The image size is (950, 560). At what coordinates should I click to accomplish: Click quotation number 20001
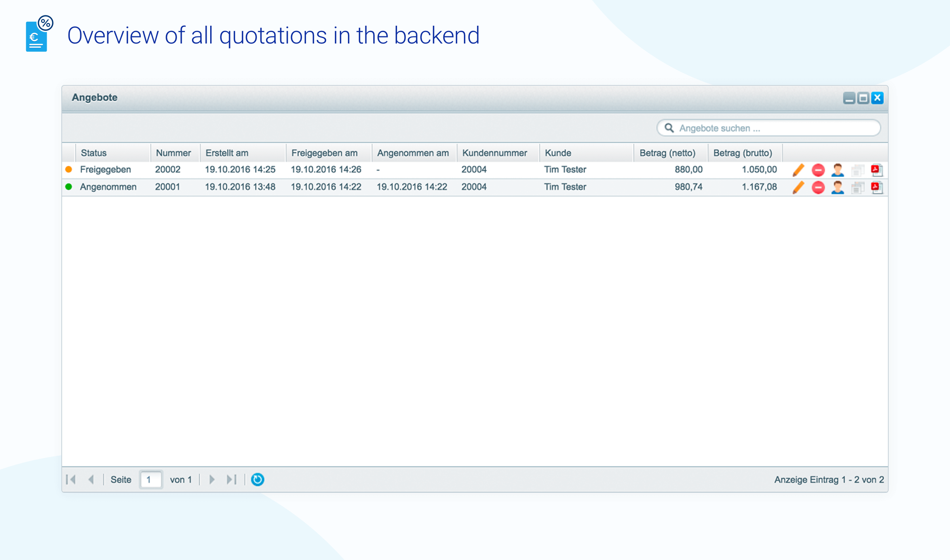167,187
